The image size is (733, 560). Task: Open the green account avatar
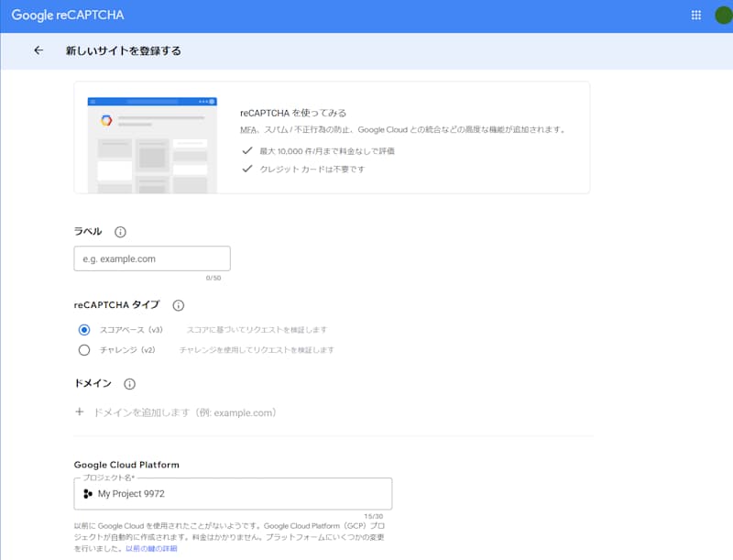(724, 15)
